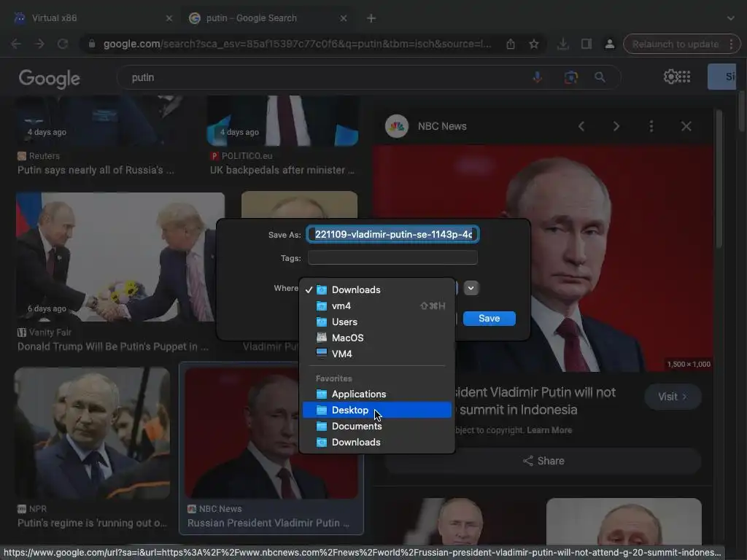Open Putin's regime NPR headline
This screenshot has width=747, height=560.
click(x=92, y=523)
